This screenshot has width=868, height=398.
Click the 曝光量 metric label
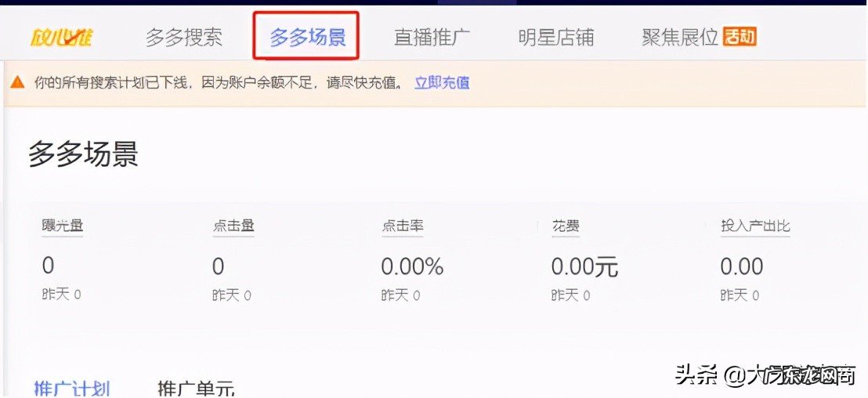(63, 226)
